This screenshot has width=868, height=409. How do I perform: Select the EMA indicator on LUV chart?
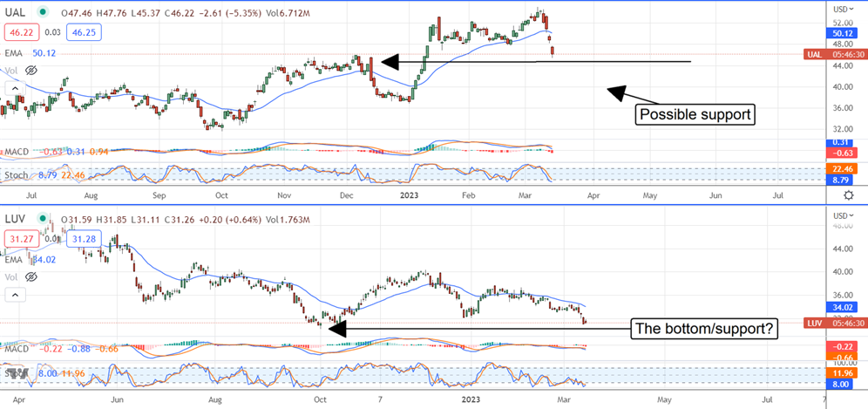click(x=14, y=258)
